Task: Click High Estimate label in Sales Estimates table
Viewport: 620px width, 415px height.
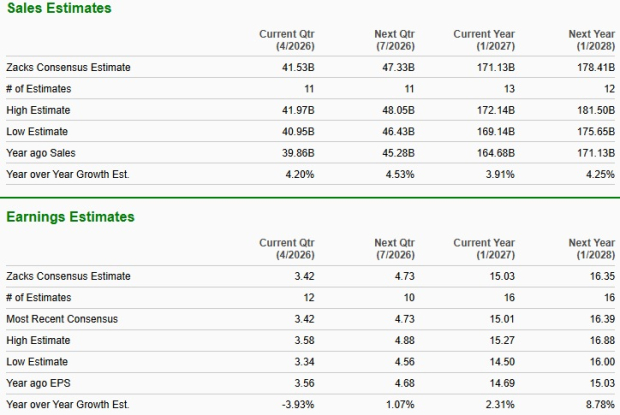Action: pyautogui.click(x=38, y=110)
